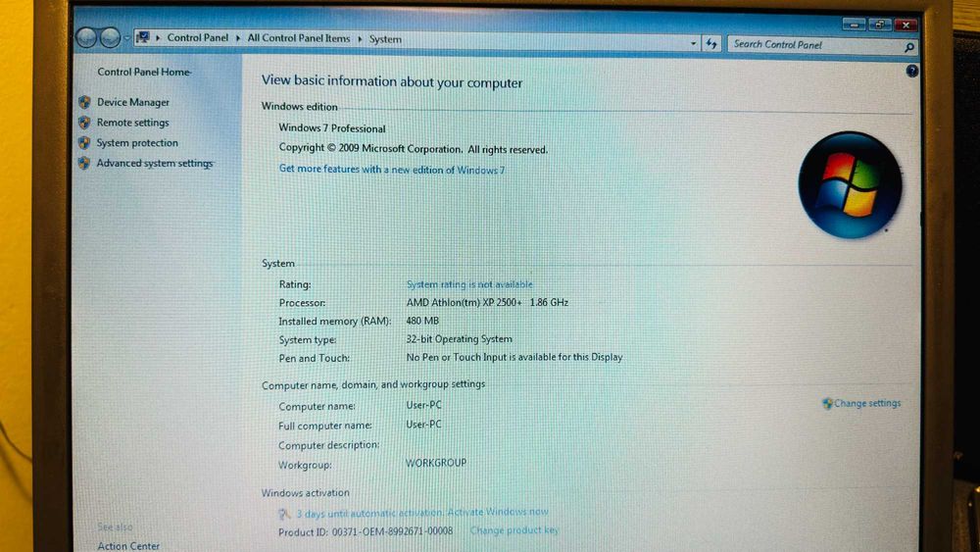Restore down the System window

tap(879, 25)
